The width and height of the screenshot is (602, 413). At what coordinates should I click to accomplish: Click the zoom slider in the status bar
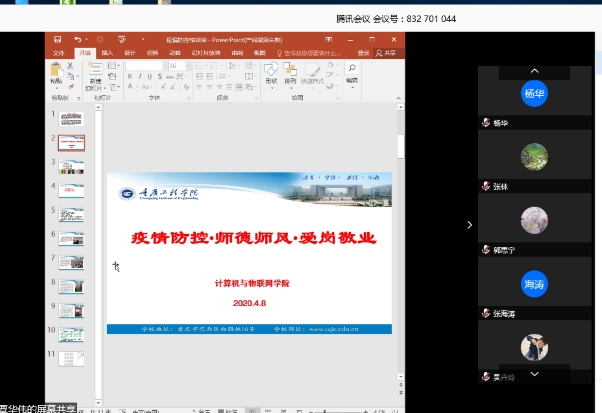click(340, 410)
